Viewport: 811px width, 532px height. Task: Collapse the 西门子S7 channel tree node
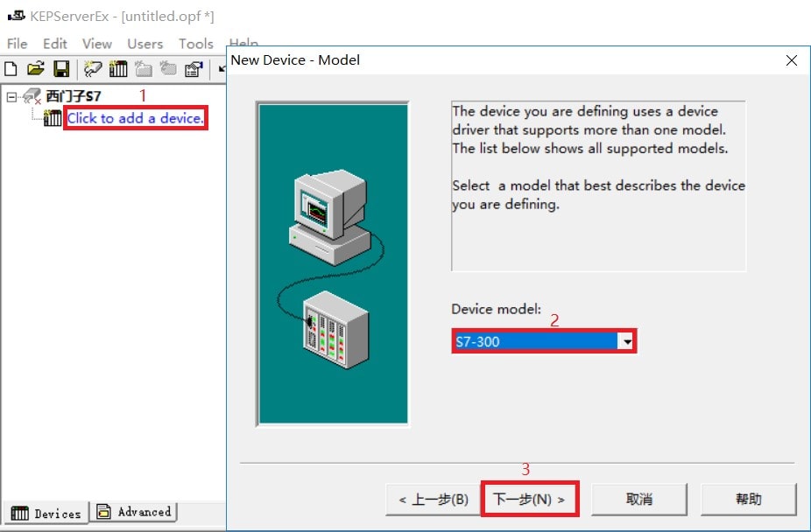11,96
